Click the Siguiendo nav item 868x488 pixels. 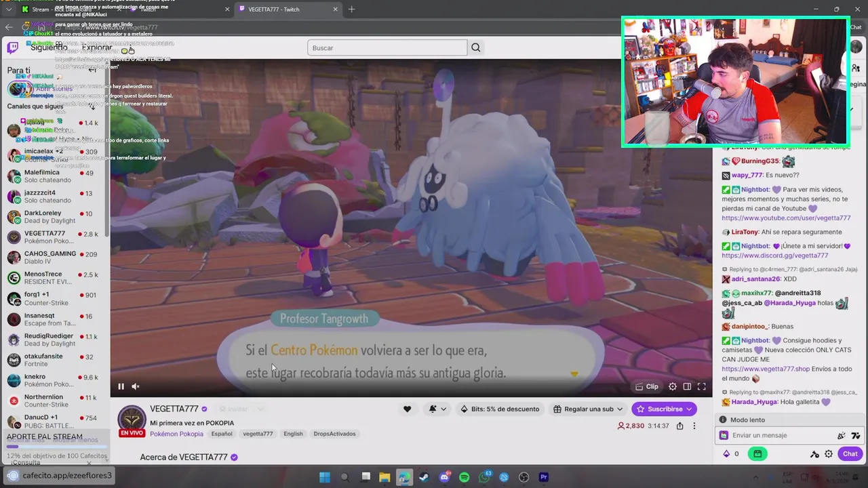click(49, 47)
